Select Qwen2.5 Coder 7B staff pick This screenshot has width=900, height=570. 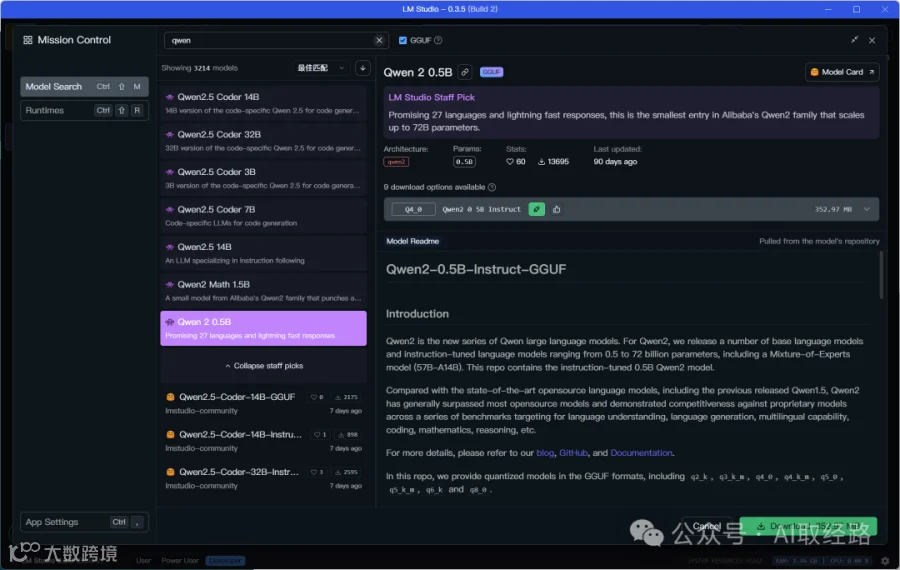263,215
